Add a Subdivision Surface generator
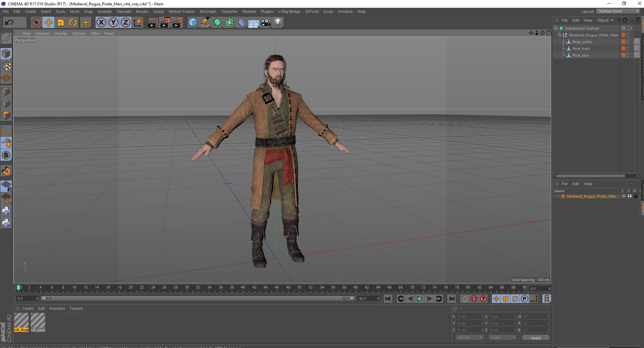Screen dimensions: 644x348 [217, 23]
